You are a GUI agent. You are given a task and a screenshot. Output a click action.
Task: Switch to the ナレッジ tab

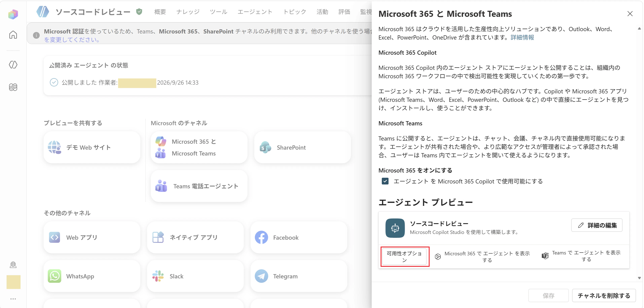pyautogui.click(x=188, y=12)
